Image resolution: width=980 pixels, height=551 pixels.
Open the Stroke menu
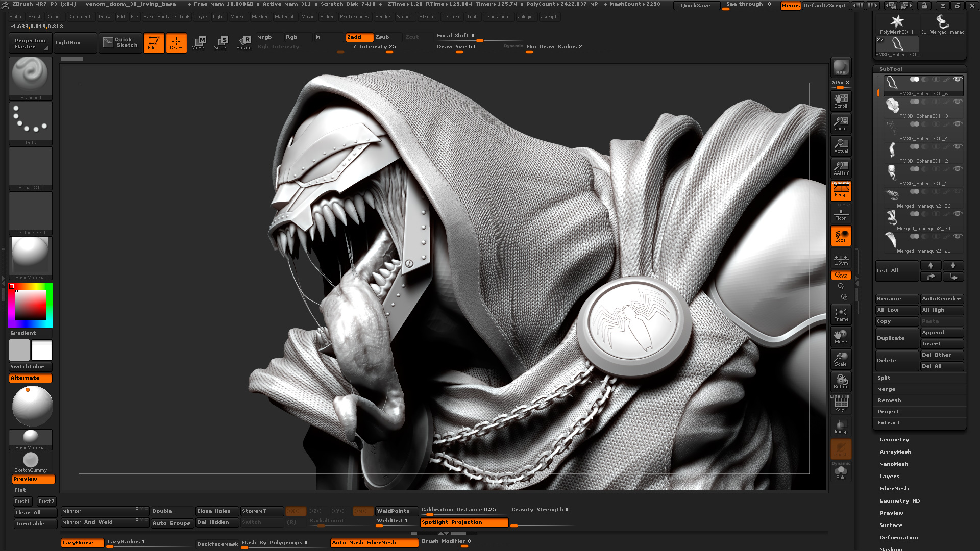[x=427, y=17]
